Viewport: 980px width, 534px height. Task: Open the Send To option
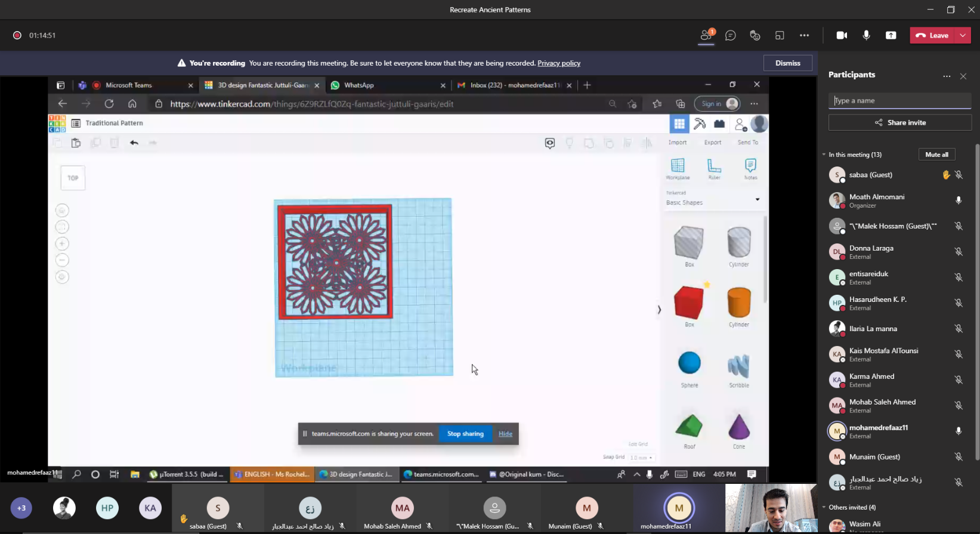748,143
